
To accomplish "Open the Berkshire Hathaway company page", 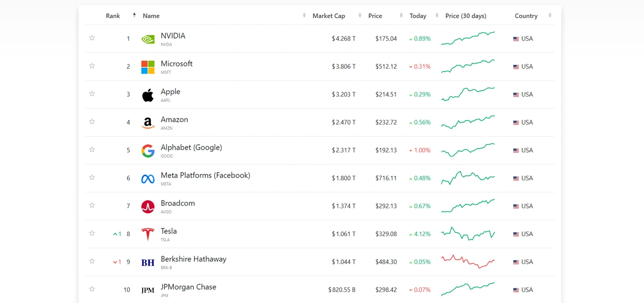I will 193,259.
